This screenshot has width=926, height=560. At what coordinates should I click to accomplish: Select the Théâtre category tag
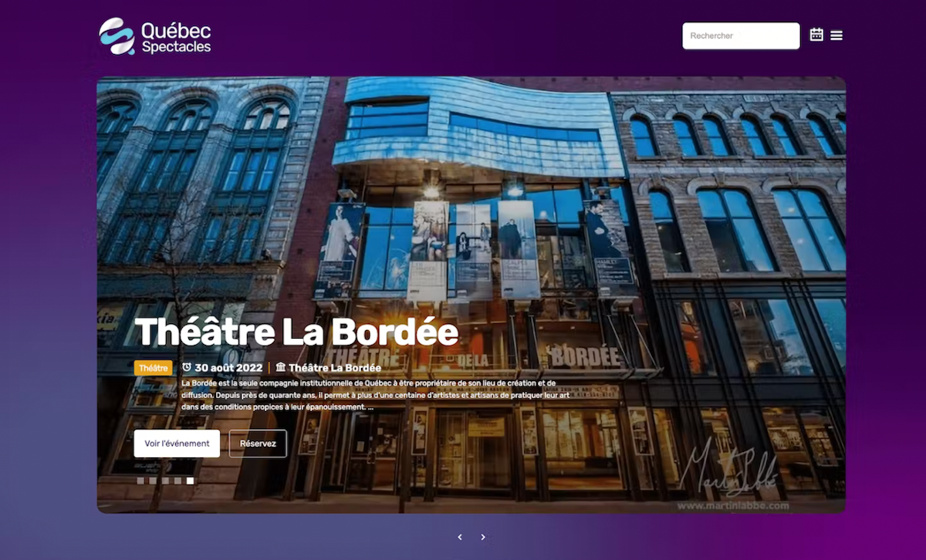click(154, 368)
